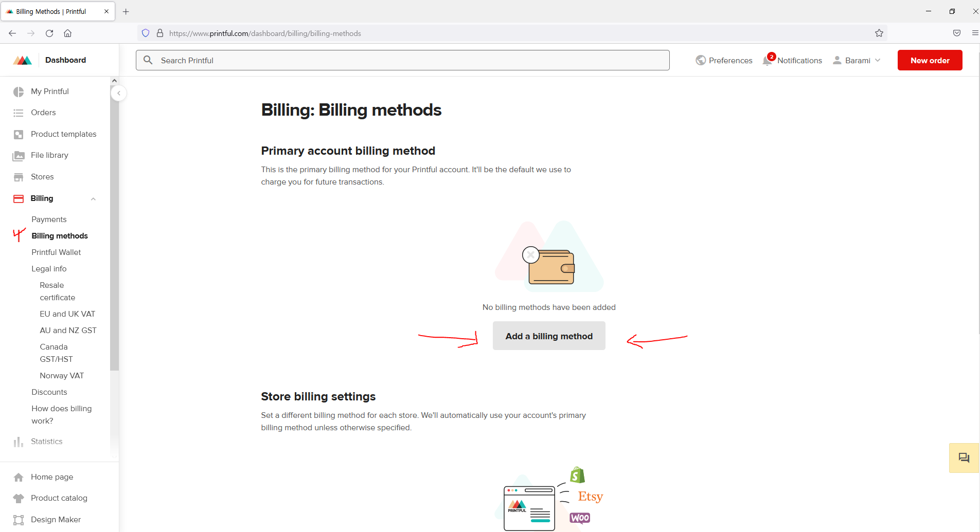Click the Barami user avatar icon

pos(837,60)
